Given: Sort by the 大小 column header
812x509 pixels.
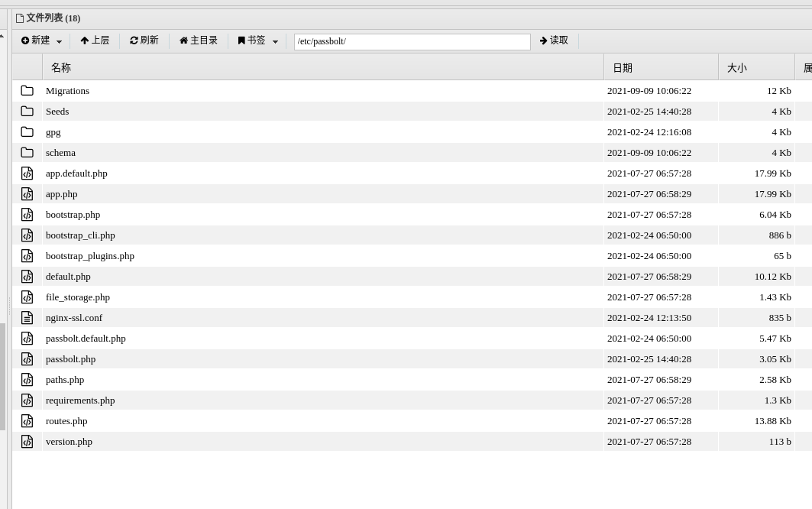Looking at the screenshot, I should pyautogui.click(x=756, y=67).
